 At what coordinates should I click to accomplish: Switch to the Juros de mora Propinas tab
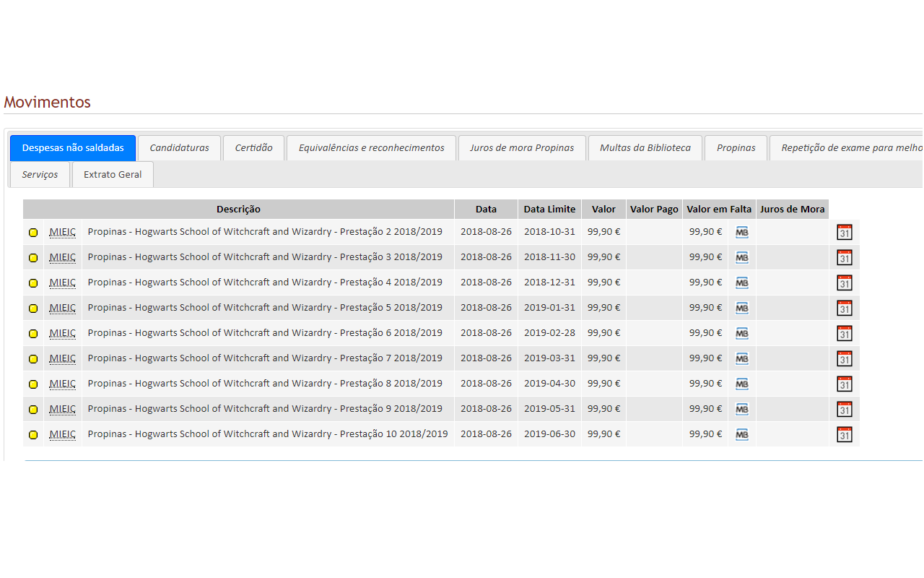[x=522, y=148]
